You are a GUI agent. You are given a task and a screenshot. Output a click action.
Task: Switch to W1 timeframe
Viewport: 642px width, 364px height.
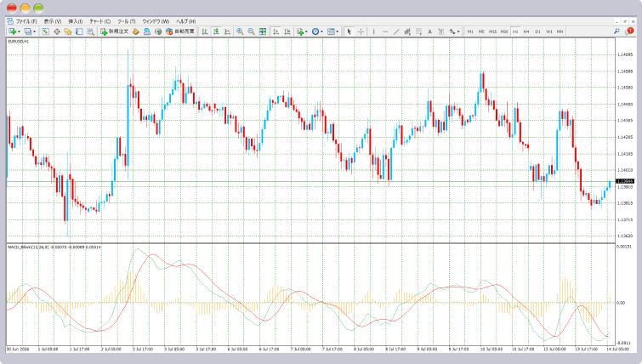(549, 31)
